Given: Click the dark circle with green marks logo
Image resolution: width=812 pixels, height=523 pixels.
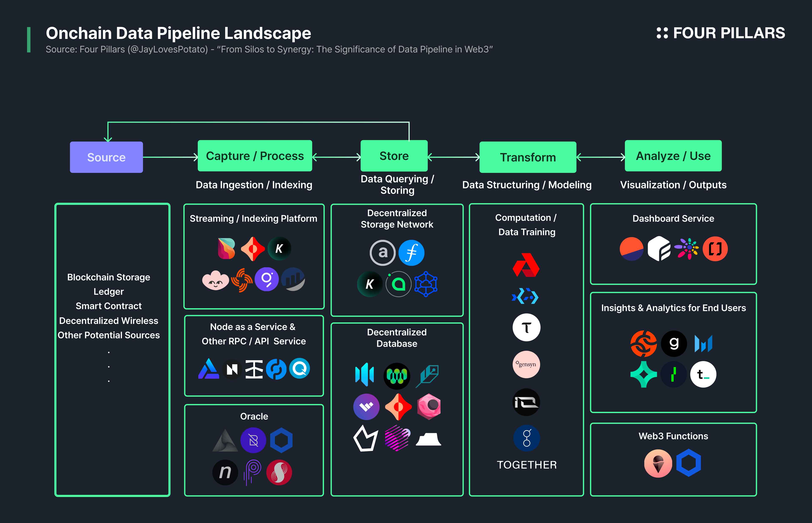Looking at the screenshot, I should point(674,375).
